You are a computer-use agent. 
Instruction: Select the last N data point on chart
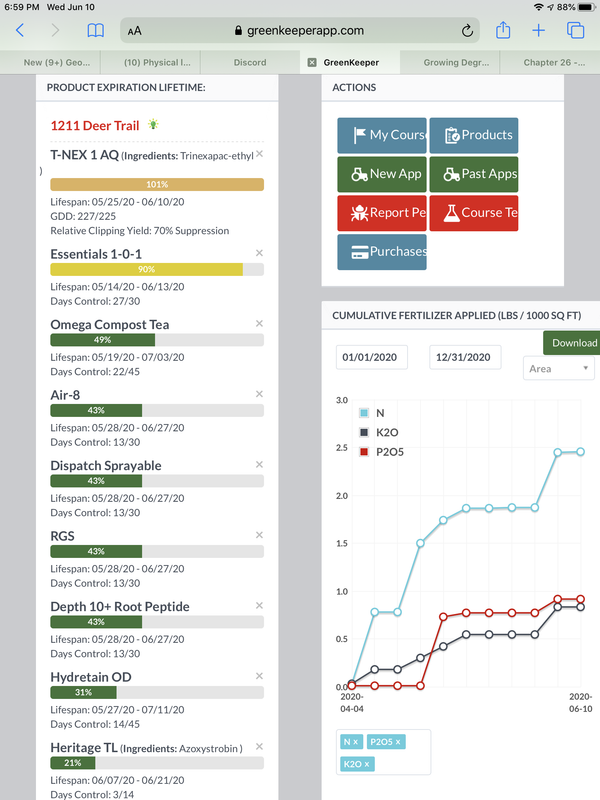[581, 452]
